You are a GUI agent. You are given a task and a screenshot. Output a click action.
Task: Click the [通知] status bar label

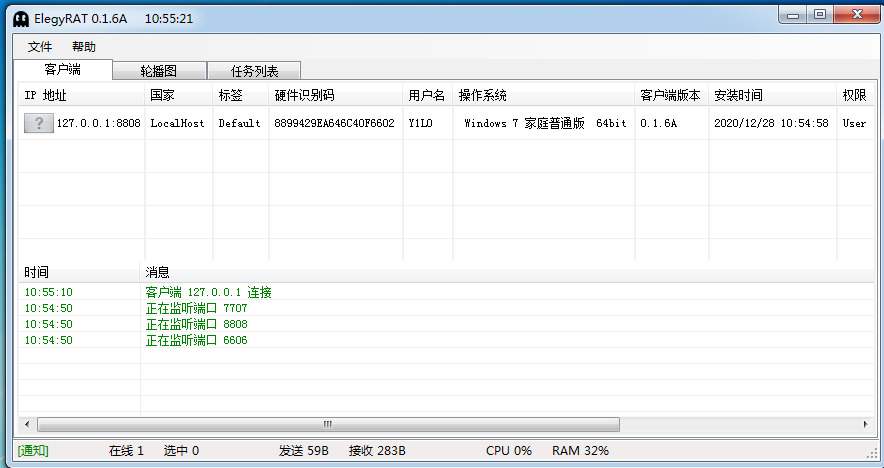(33, 451)
